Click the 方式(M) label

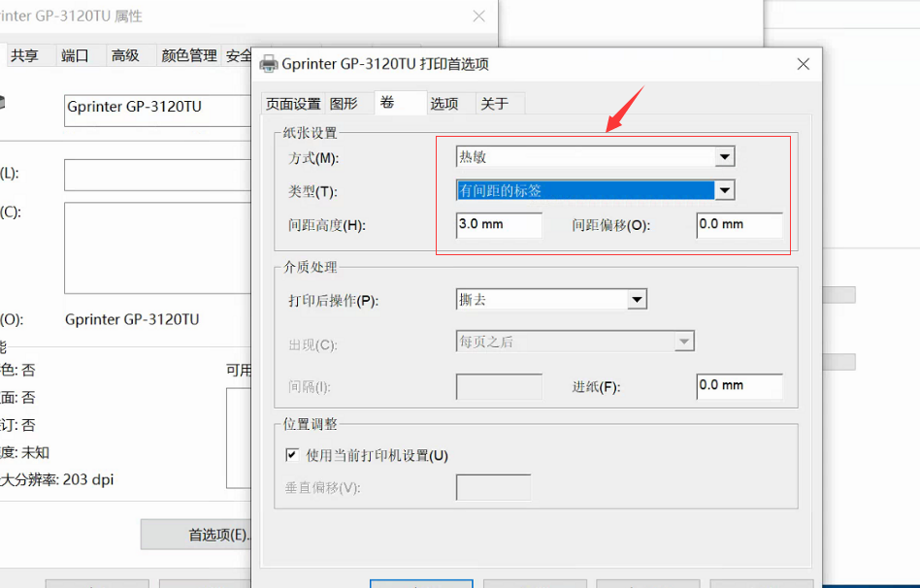click(x=313, y=158)
